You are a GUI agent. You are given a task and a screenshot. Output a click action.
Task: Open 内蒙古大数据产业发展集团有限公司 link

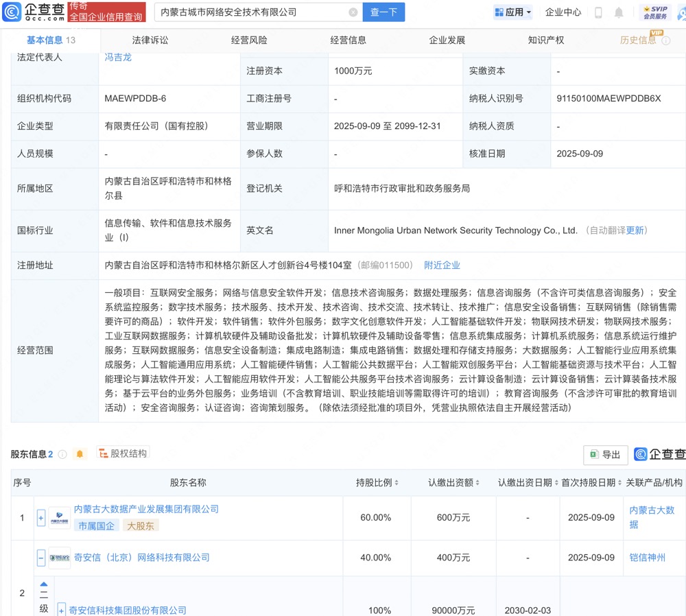[146, 509]
